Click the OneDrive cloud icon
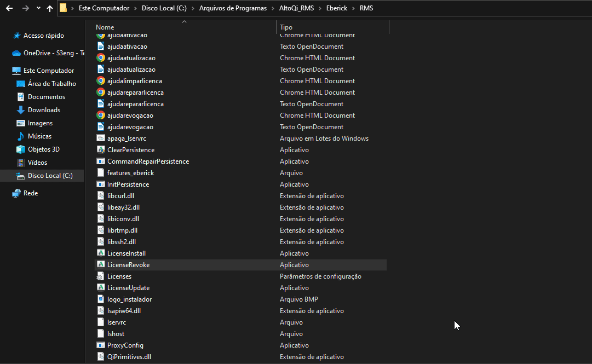 (16, 53)
